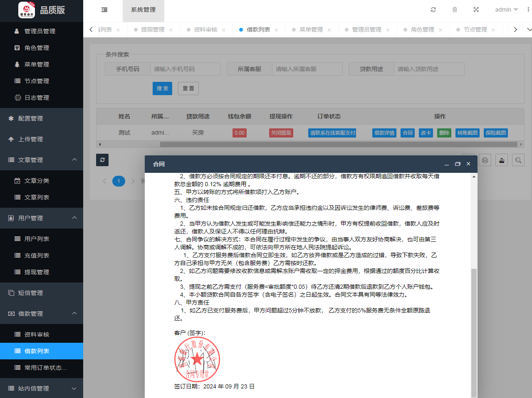Viewport: 532px width, 398px height.
Task: Open the admin user dropdown
Action: [506, 10]
